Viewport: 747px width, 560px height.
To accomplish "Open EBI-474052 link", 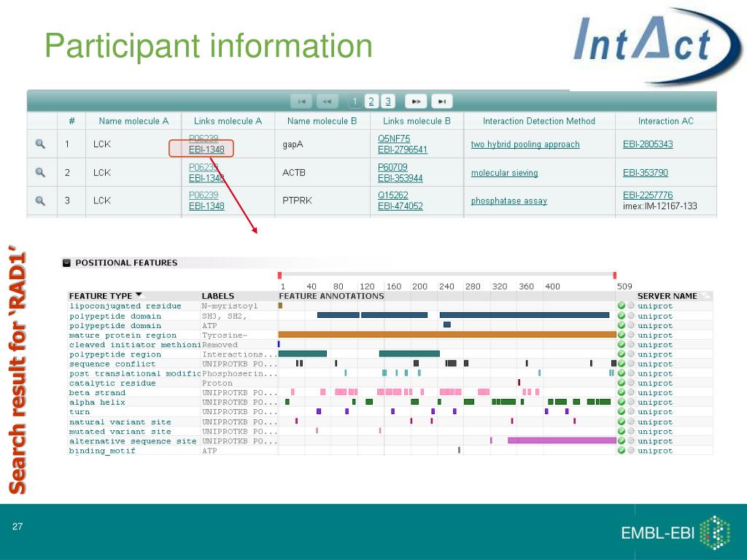I will [x=400, y=206].
